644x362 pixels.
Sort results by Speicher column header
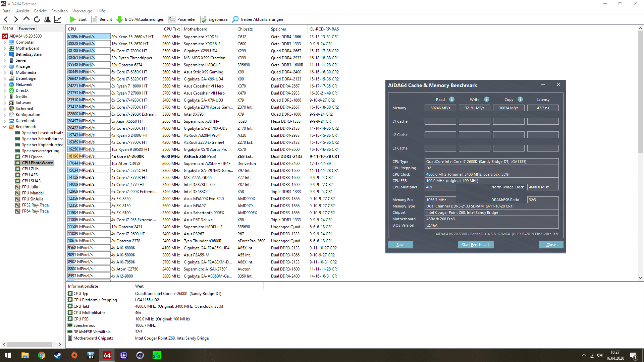click(288, 29)
